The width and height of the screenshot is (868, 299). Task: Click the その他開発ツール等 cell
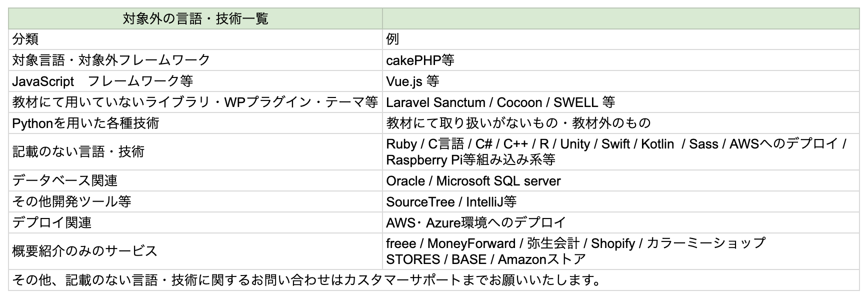click(x=195, y=201)
